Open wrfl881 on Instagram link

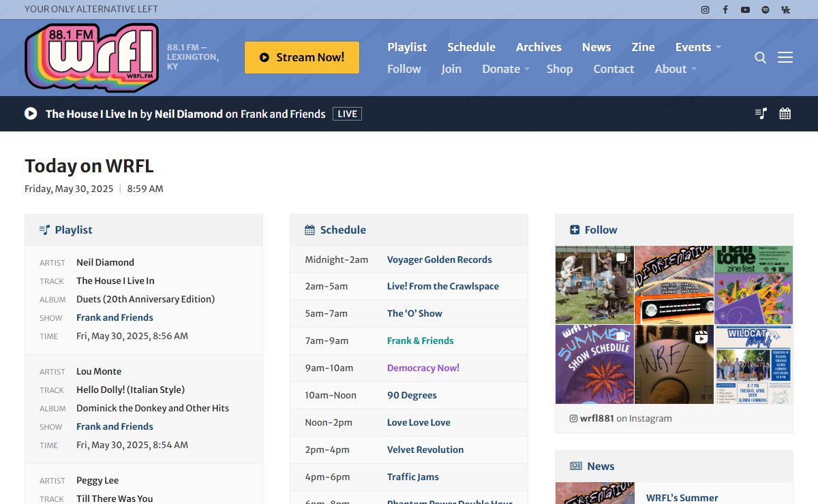pos(620,418)
